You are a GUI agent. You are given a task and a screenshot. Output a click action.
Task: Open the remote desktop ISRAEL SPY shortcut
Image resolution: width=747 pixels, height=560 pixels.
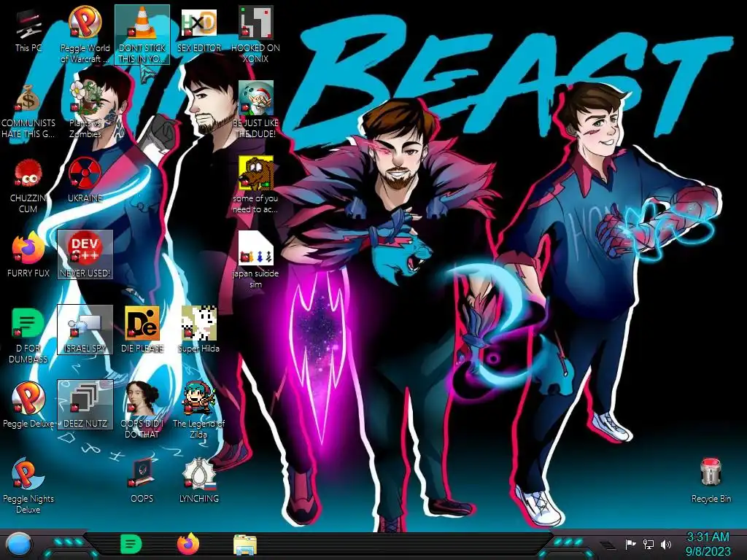click(x=85, y=330)
